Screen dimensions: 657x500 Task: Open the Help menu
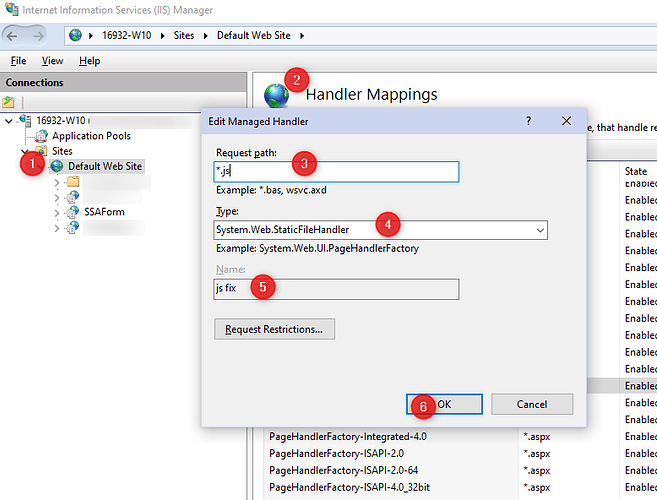(89, 61)
